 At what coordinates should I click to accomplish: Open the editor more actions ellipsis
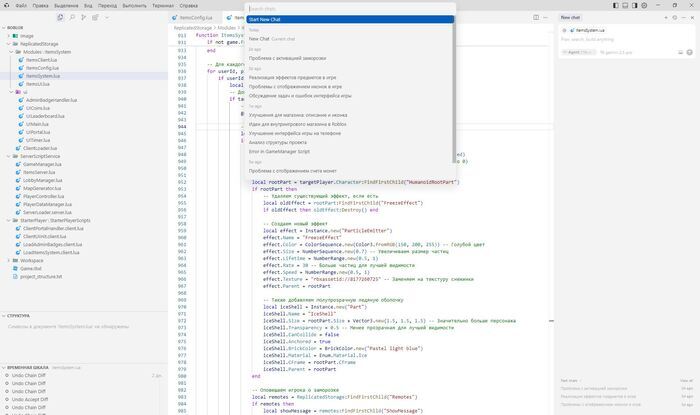(x=546, y=17)
